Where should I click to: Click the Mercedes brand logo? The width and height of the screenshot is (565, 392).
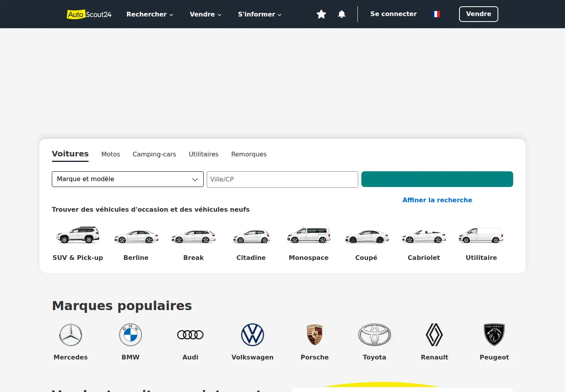tap(71, 335)
